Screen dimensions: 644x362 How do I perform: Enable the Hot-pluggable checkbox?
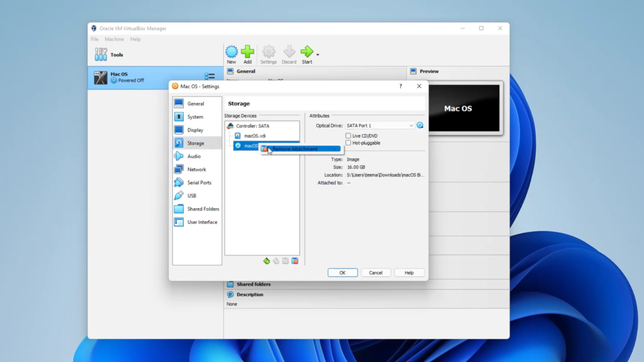(x=348, y=143)
